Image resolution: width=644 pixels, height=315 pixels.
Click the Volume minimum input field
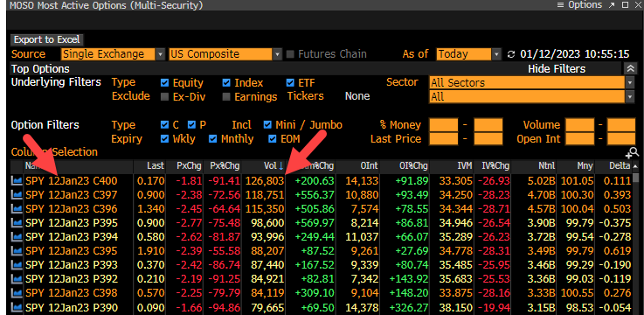coord(579,124)
